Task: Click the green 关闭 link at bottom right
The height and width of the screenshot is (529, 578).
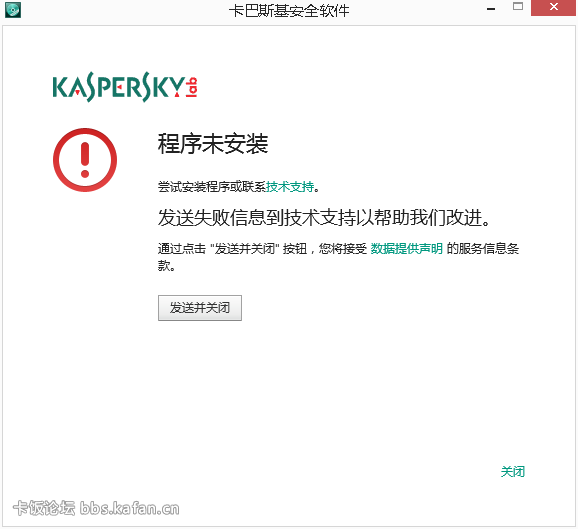Action: [512, 471]
